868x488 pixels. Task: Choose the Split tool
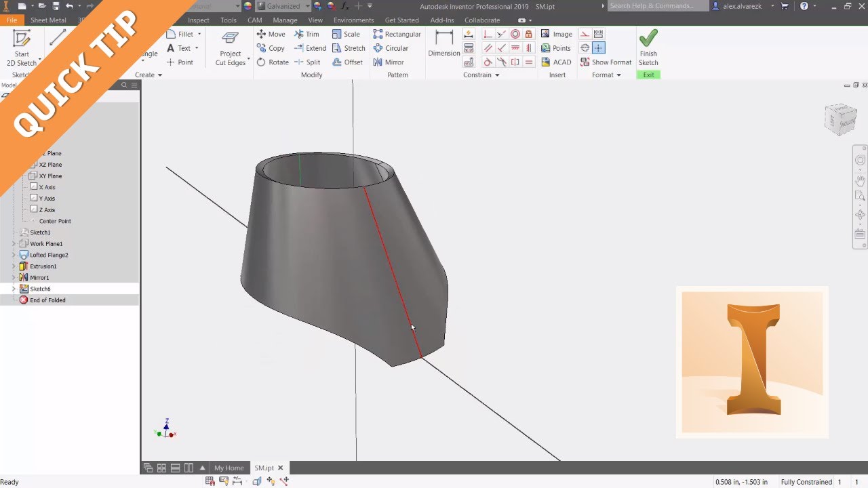coord(307,62)
